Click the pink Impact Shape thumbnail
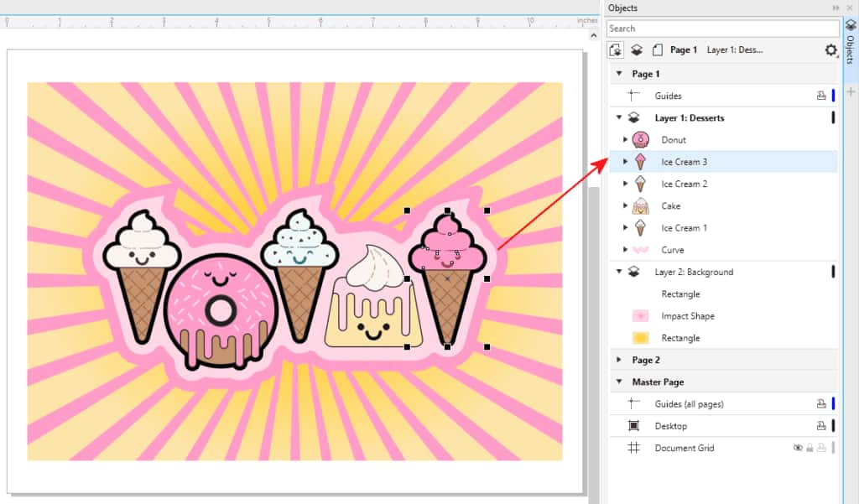 click(x=643, y=315)
